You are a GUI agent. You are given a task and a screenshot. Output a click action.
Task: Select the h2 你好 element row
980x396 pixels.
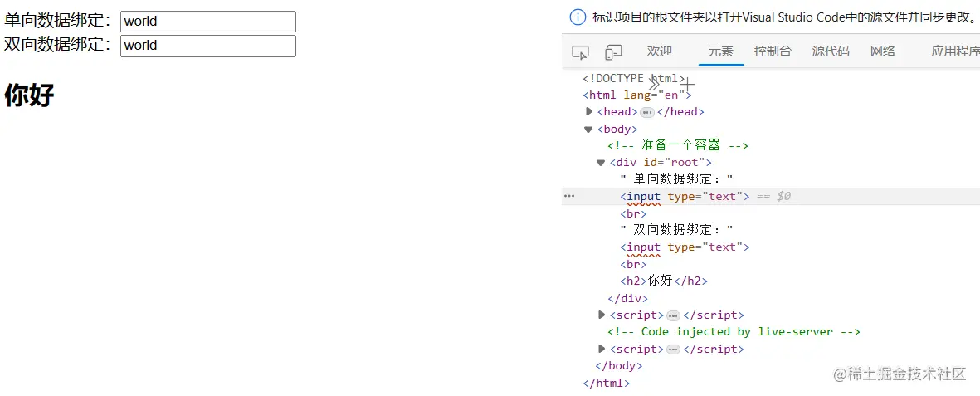(664, 281)
